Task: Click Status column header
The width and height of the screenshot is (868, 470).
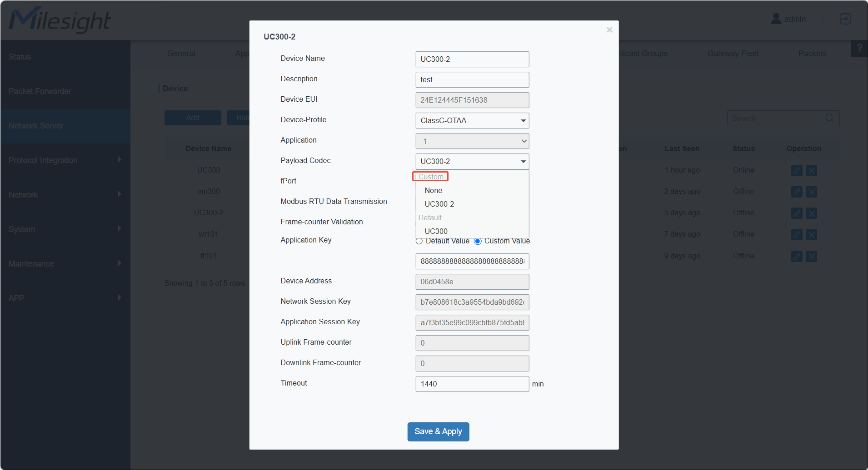Action: pos(743,148)
